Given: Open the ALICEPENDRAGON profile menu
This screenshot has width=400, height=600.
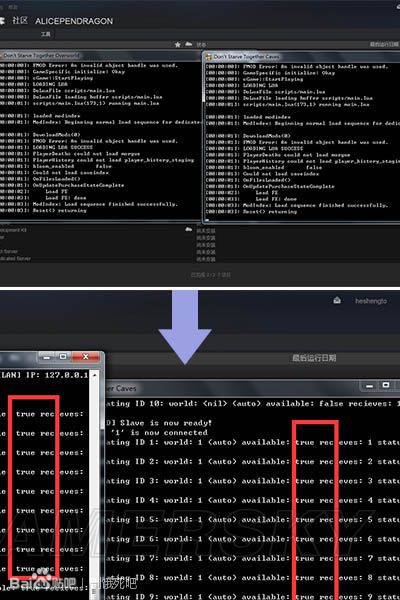Looking at the screenshot, I should pos(74,21).
